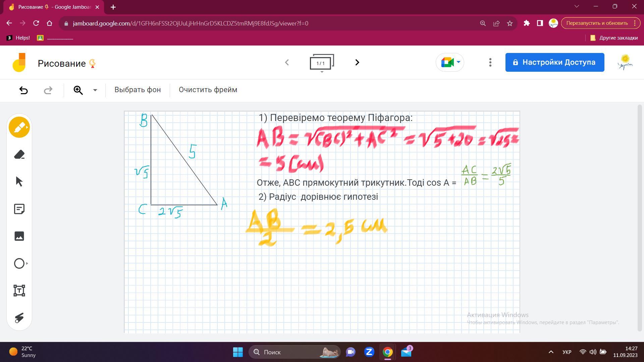Click Выбрать фон button
Screen dimensions: 644x362
[x=138, y=90]
